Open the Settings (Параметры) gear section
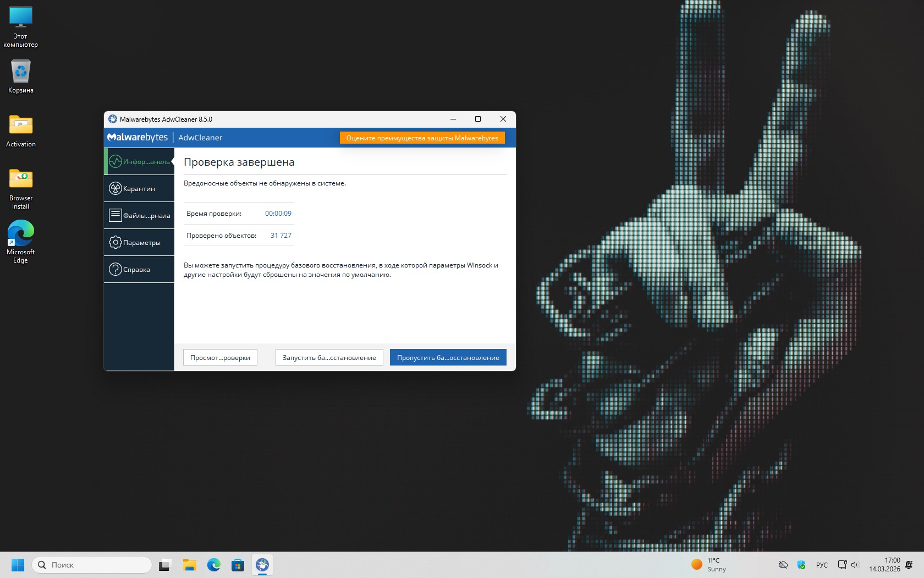This screenshot has height=578, width=924. coord(139,242)
